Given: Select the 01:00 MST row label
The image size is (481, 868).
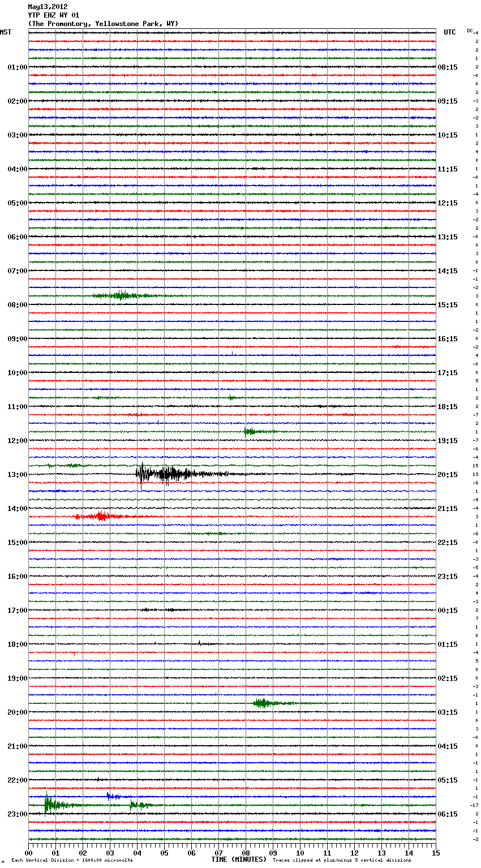Looking at the screenshot, I should coord(18,67).
